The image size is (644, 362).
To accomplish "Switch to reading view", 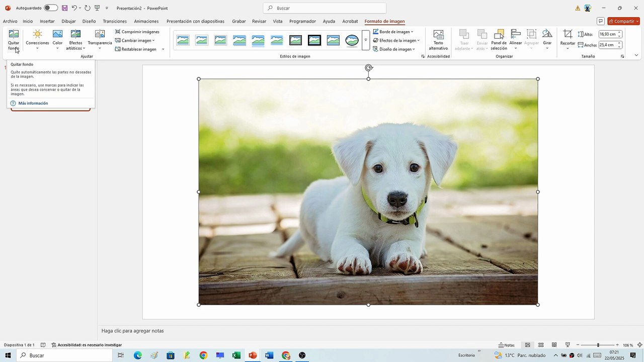I will click(x=554, y=345).
